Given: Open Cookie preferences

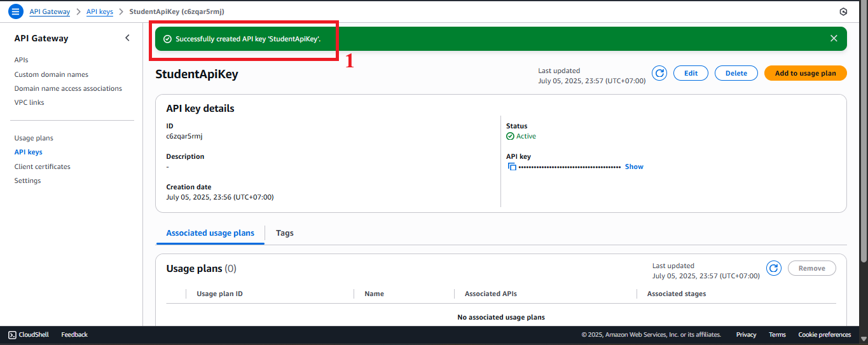Looking at the screenshot, I should click(824, 334).
